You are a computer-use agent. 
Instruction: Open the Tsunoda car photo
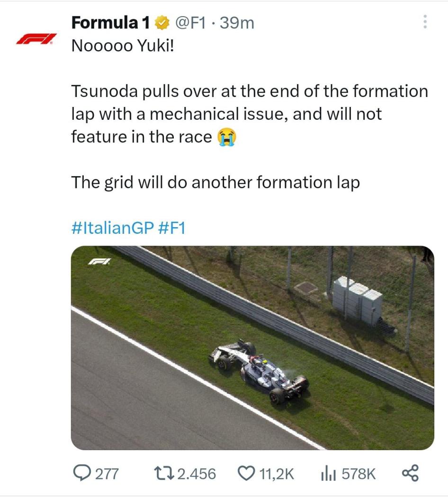coord(252,347)
